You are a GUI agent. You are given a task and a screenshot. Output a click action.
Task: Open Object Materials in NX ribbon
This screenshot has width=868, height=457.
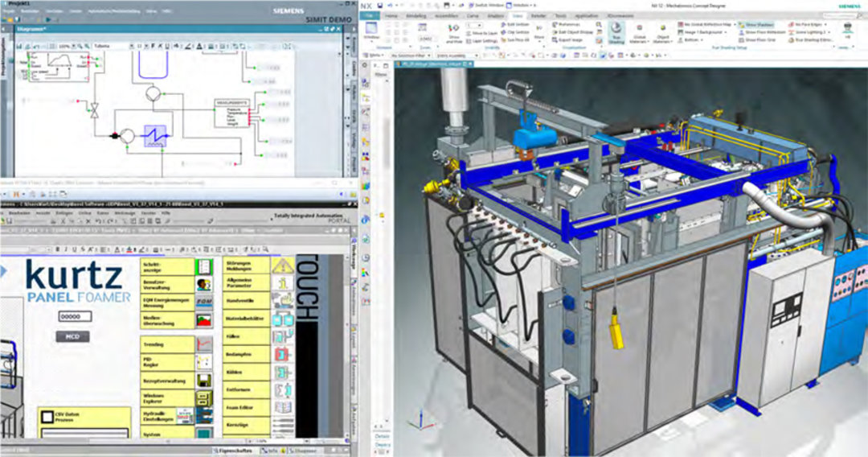(x=662, y=34)
